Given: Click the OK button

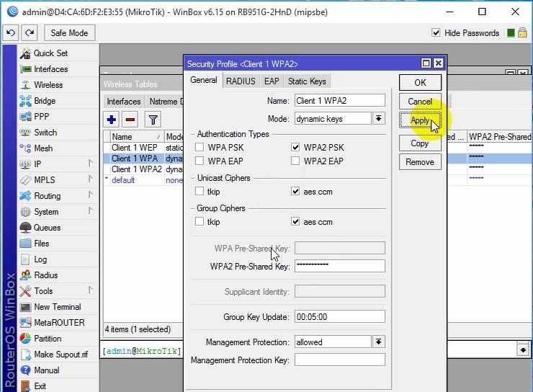Looking at the screenshot, I should click(x=420, y=83).
